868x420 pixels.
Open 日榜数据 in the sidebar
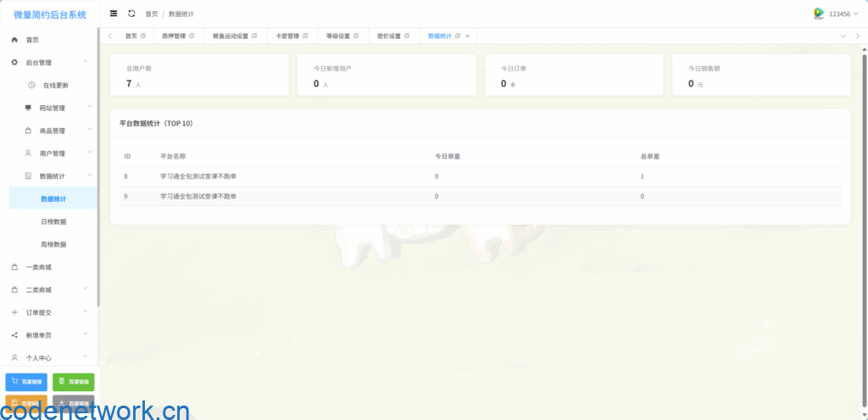53,221
